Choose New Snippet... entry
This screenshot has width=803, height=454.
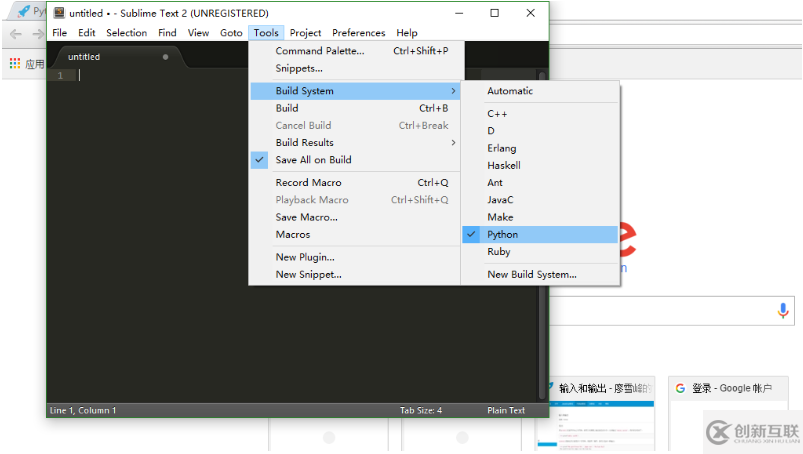pos(355,274)
